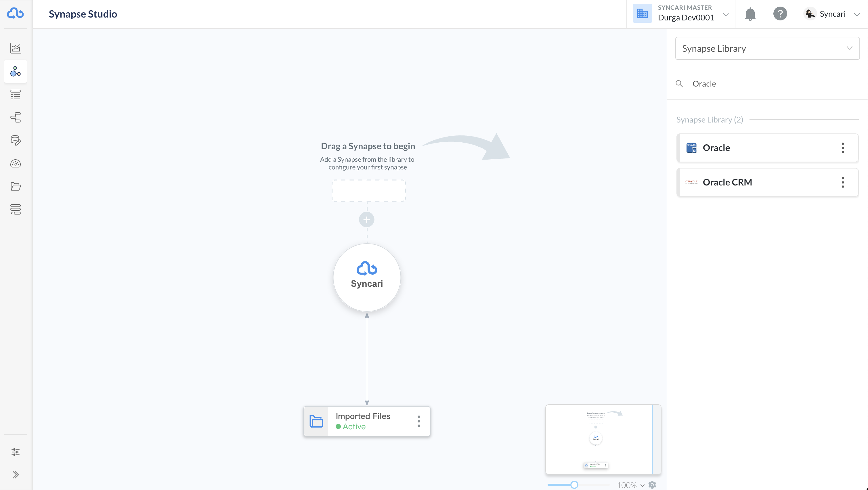The image size is (868, 490).
Task: Click the Oracle CRM logo icon
Action: point(691,182)
